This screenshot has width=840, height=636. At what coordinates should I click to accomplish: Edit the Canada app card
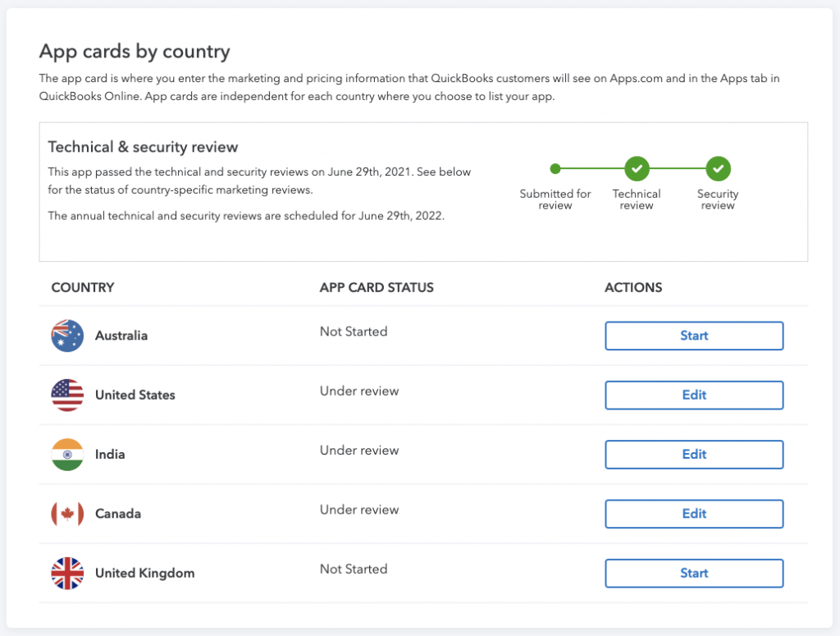pyautogui.click(x=694, y=514)
